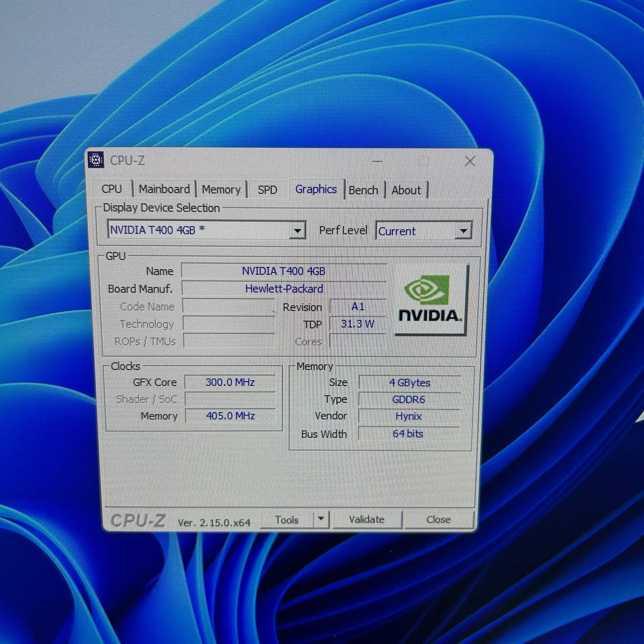
Task: Click the empty Code Name field
Action: (229, 307)
